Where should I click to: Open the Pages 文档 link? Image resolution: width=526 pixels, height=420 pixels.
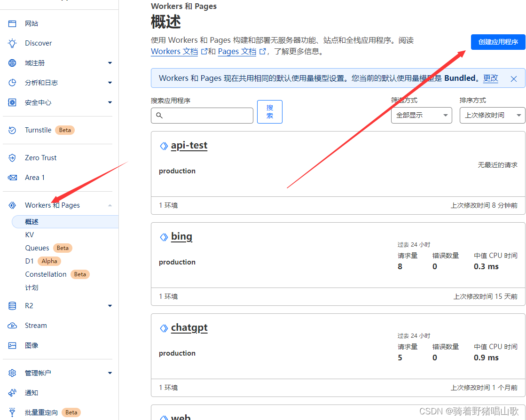(x=237, y=51)
